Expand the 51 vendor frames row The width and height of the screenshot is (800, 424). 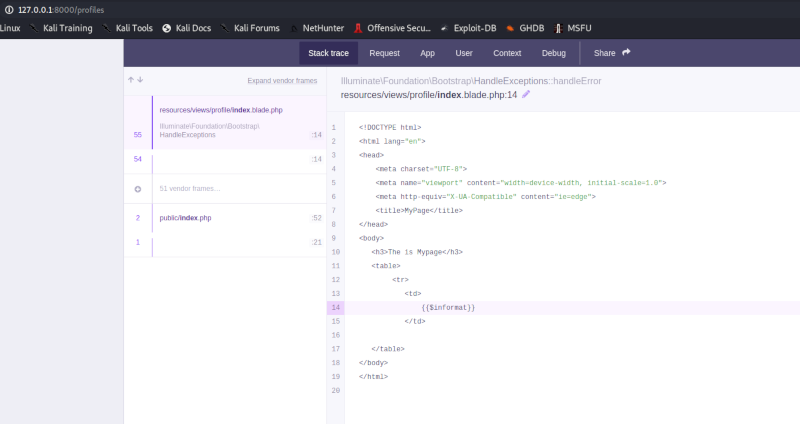(x=190, y=188)
